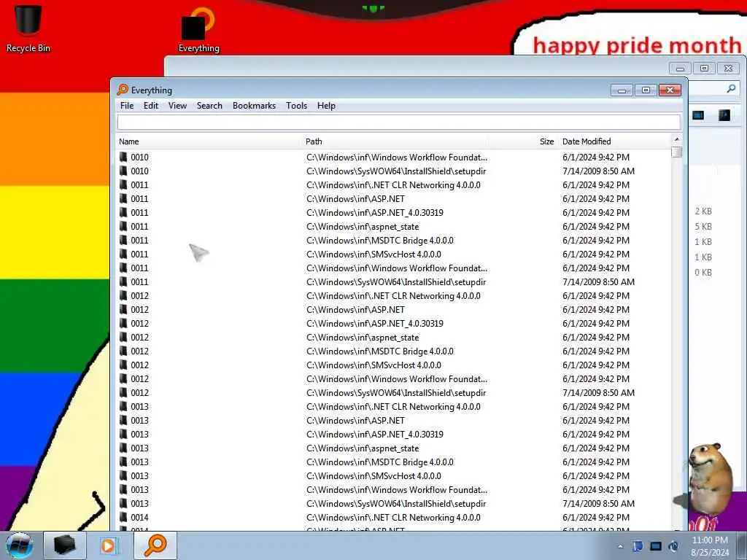This screenshot has height=560, width=747.
Task: Click the 0013 row's C:\Windows\inf\aspnet_state path
Action: 363,448
